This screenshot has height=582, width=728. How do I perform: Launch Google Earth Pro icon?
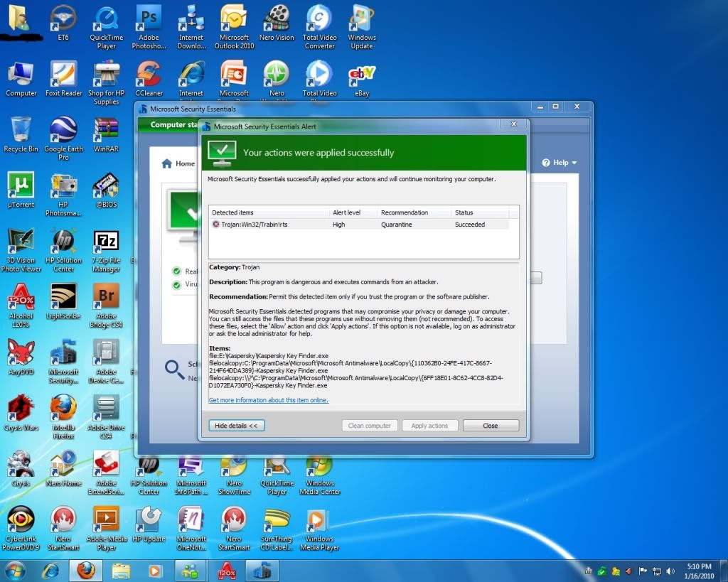(x=63, y=138)
